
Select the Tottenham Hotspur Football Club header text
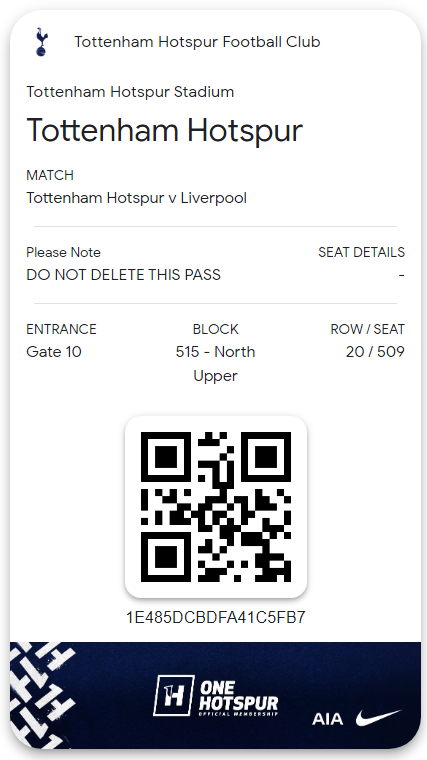point(197,42)
